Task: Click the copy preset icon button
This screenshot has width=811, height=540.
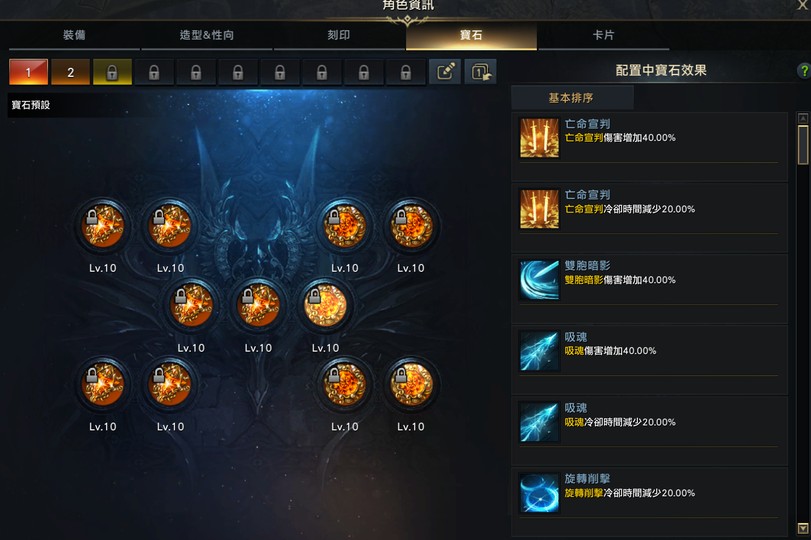Action: click(480, 71)
